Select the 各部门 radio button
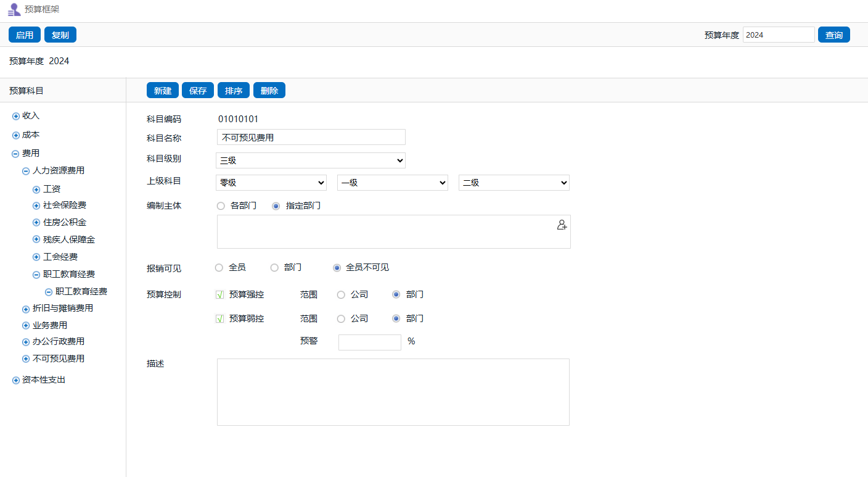868x477 pixels. tap(221, 206)
